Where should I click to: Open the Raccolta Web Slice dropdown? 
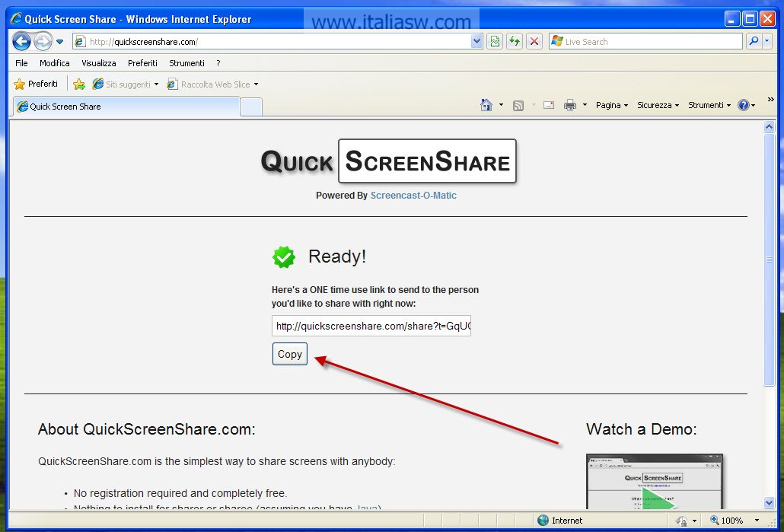(212, 84)
